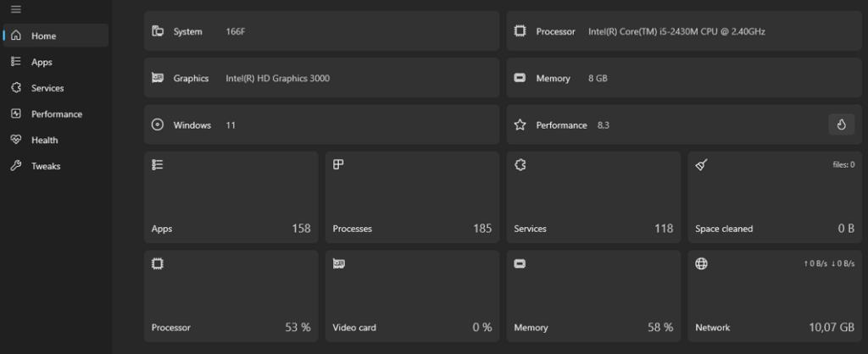Click the Video card tile icon
This screenshot has height=354, width=868.
point(339,264)
